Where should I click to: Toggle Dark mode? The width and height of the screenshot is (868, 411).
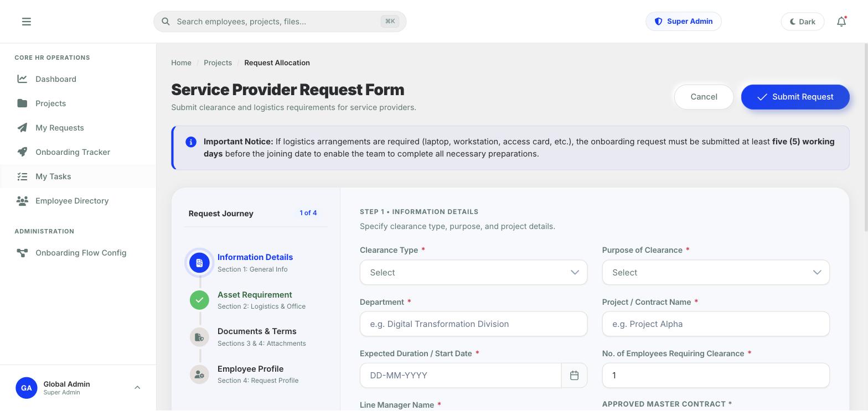click(x=802, y=22)
